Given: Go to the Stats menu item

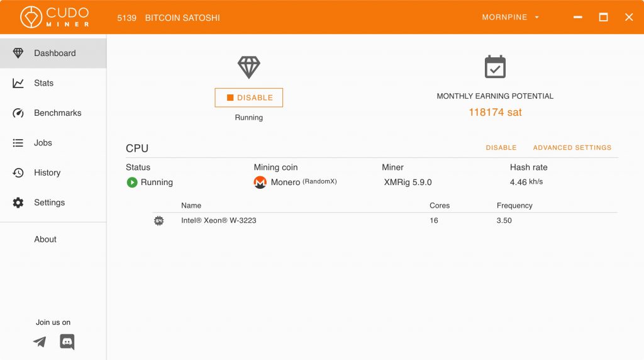Looking at the screenshot, I should pyautogui.click(x=53, y=83).
